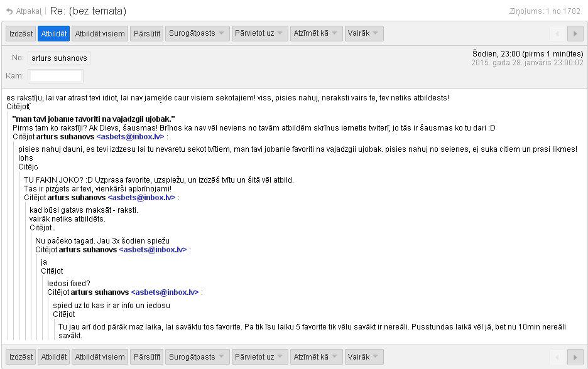588x369 pixels.
Task: Click text 'spied uz to kas ir ar info un iedosu'
Action: [x=111, y=306]
